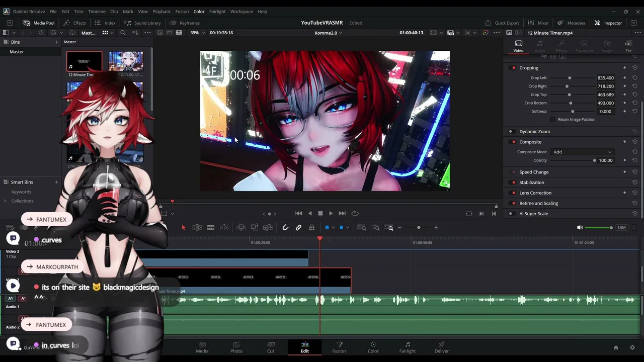Toggle the Stabilization enable switch
The image size is (644, 362).
[x=513, y=183]
